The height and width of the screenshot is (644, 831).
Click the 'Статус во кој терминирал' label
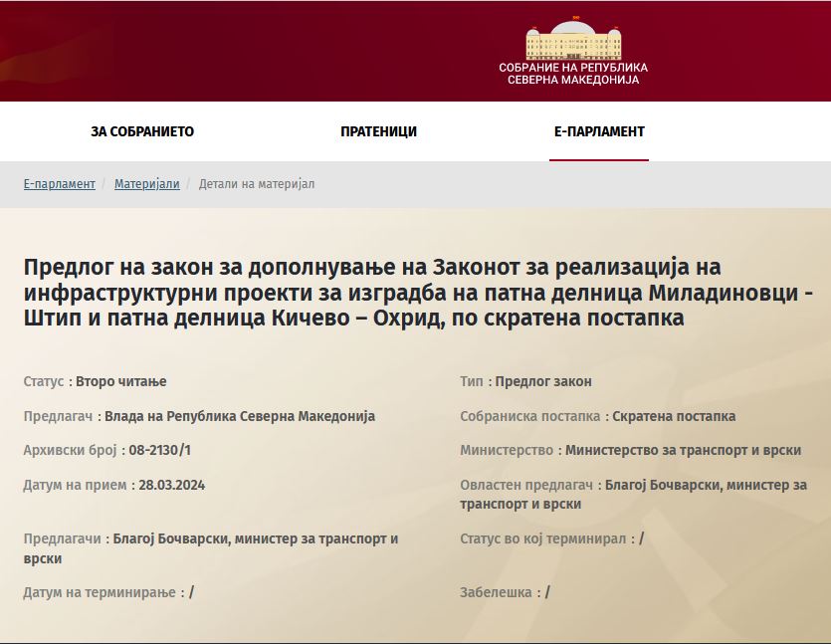(543, 538)
